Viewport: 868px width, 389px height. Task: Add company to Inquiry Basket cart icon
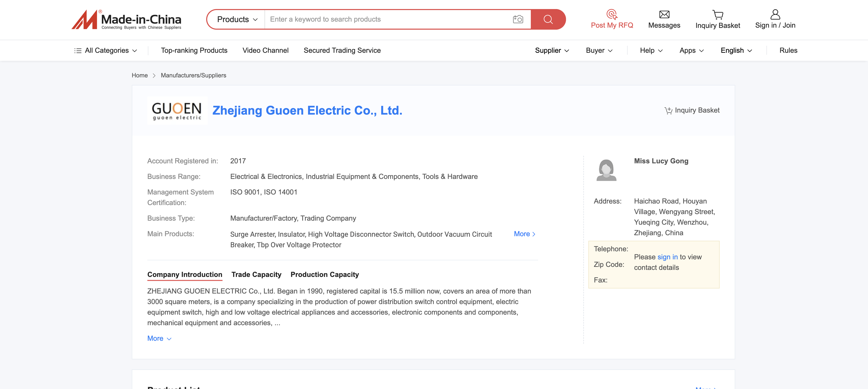668,111
